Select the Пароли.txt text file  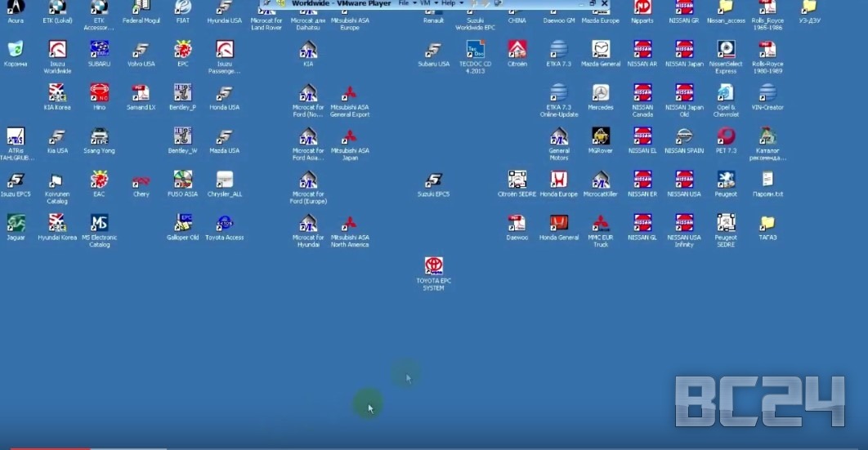click(x=767, y=180)
